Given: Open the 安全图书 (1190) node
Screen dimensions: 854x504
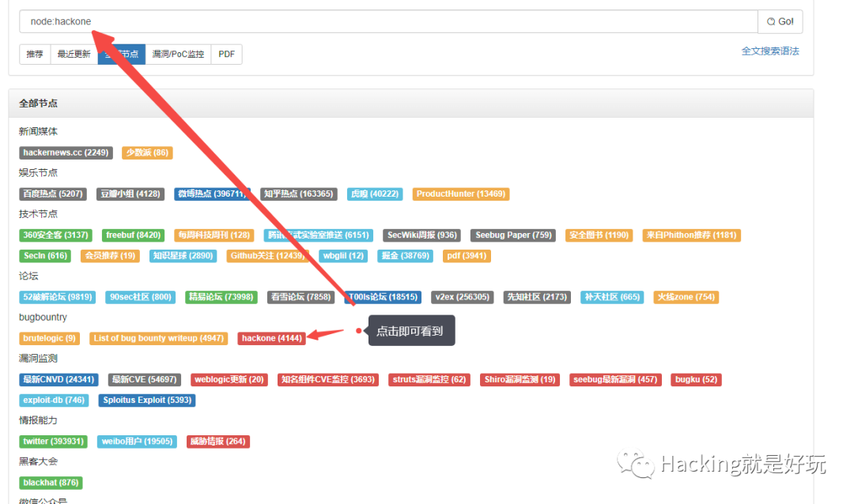Looking at the screenshot, I should pyautogui.click(x=599, y=235).
